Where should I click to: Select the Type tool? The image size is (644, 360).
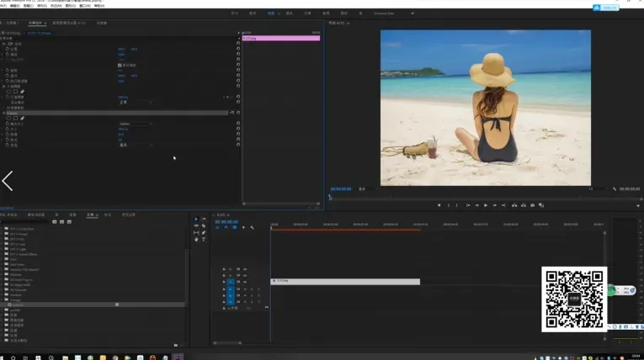tap(204, 240)
